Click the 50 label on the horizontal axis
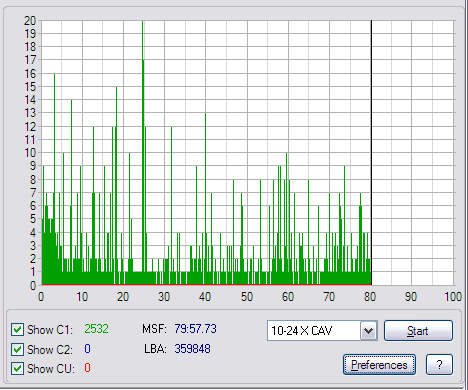468x390 pixels. (x=247, y=297)
